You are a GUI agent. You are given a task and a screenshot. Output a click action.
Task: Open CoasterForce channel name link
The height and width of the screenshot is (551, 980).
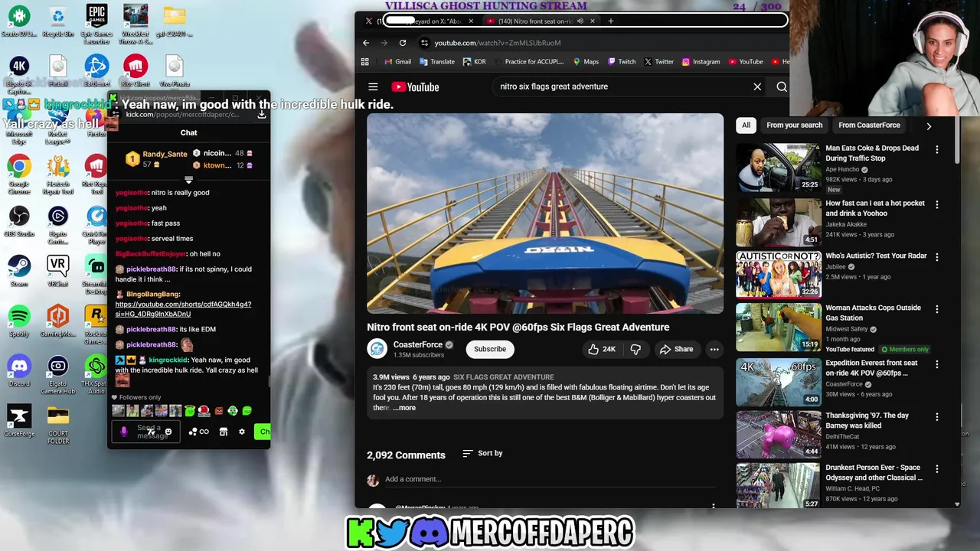(417, 344)
